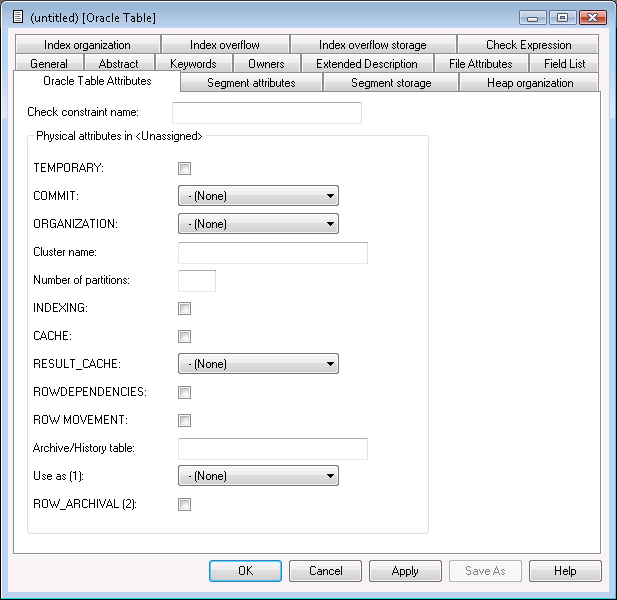Select the Keywords tab
This screenshot has height=600, width=617.
pos(193,64)
